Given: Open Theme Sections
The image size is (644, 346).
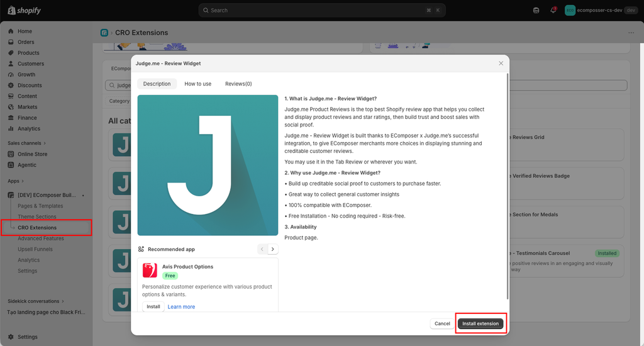Looking at the screenshot, I should (37, 216).
